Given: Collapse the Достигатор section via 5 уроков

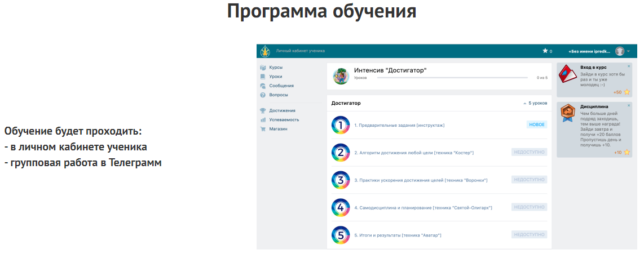Looking at the screenshot, I should point(535,104).
